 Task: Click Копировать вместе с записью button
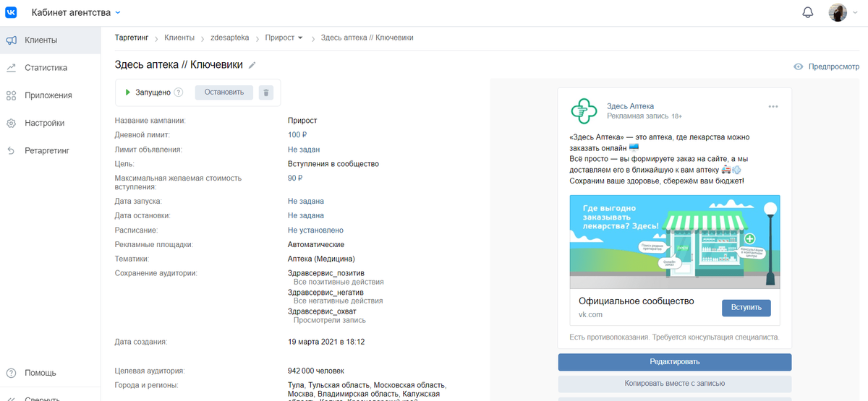[x=675, y=384]
